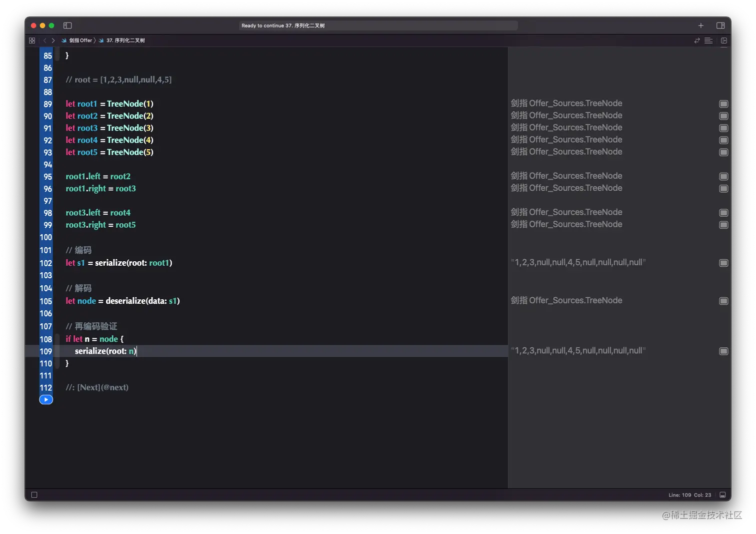Show Quick Look result for root3.left line
This screenshot has height=534, width=756.
[723, 213]
